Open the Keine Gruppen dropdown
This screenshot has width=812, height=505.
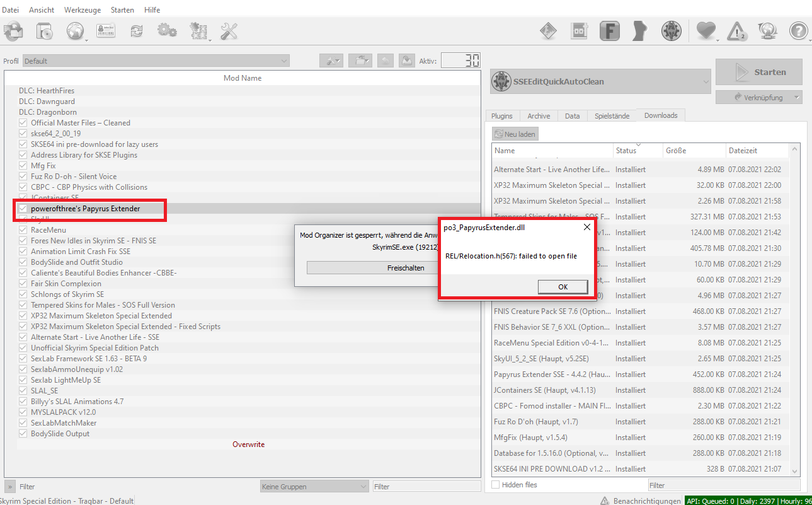pos(314,487)
